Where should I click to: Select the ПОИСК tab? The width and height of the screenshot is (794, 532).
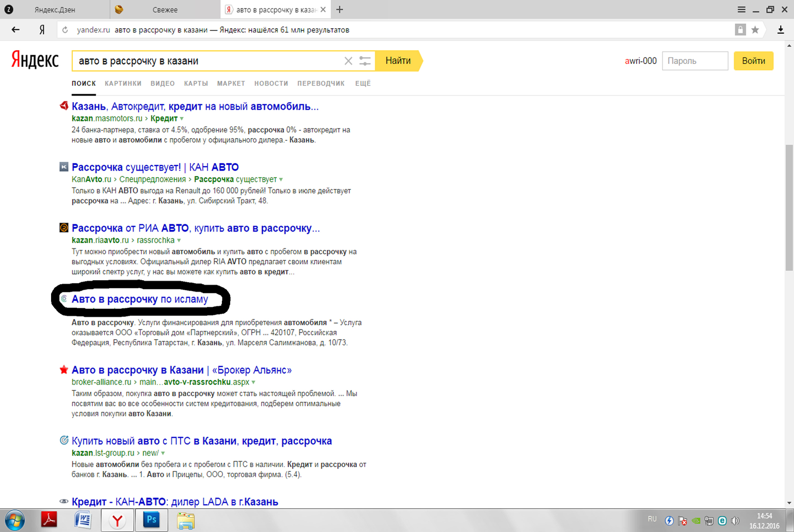coord(83,83)
